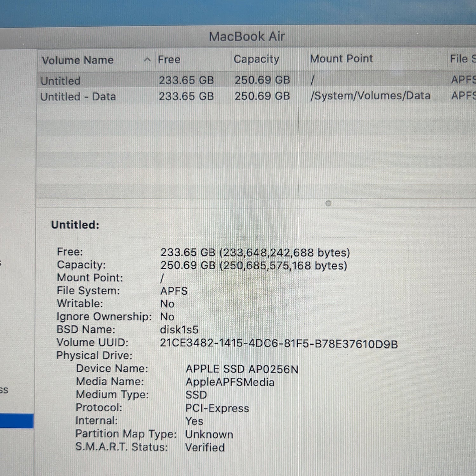The height and width of the screenshot is (476, 476).
Task: Select the Untitled - Data volume row
Action: (256, 96)
